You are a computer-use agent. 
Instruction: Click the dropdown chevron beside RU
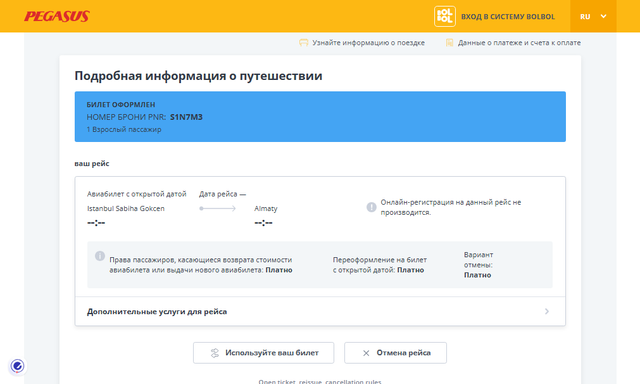(x=603, y=16)
